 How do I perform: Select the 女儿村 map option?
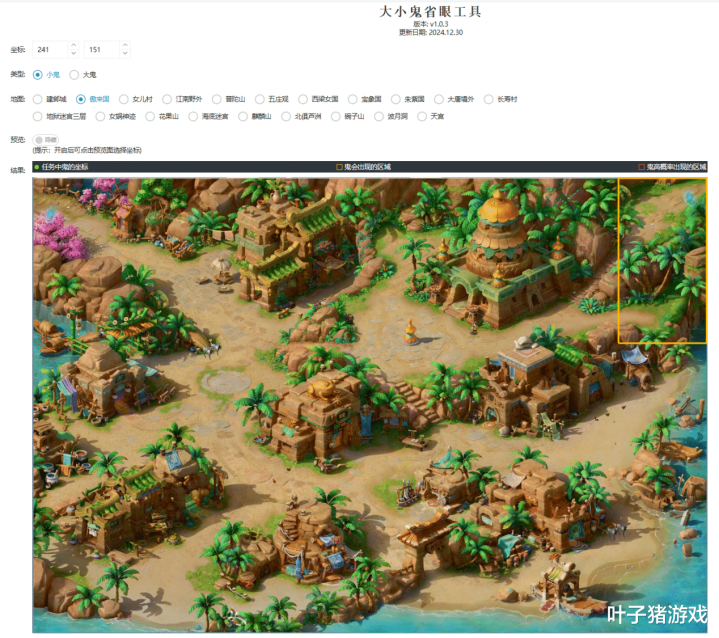pos(124,99)
